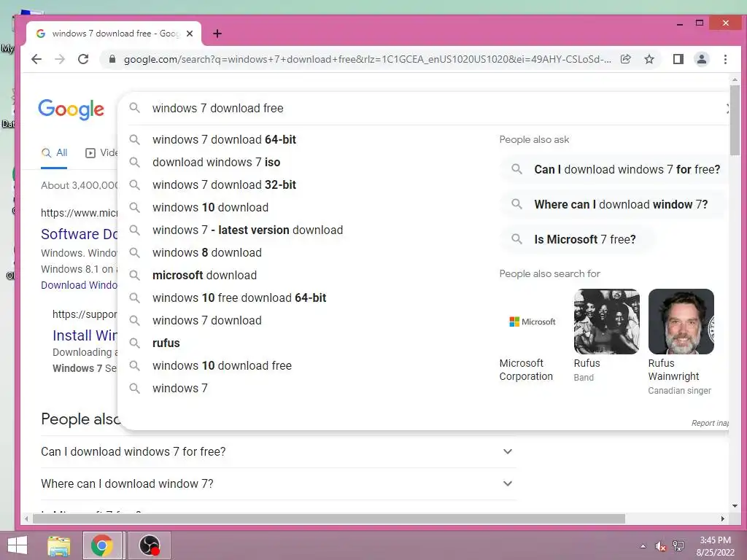Click Can I download windows 7 for free? chip
747x560 pixels.
tap(614, 169)
